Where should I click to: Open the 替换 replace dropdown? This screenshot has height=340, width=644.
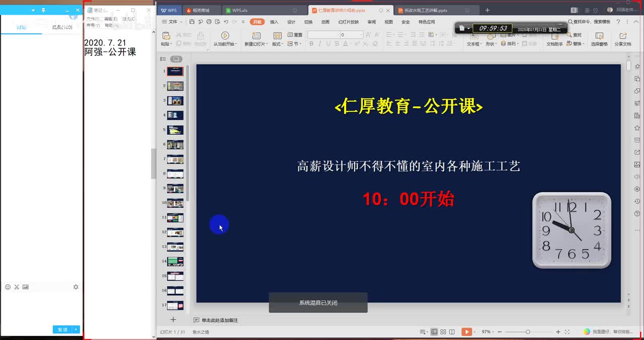coord(576,44)
